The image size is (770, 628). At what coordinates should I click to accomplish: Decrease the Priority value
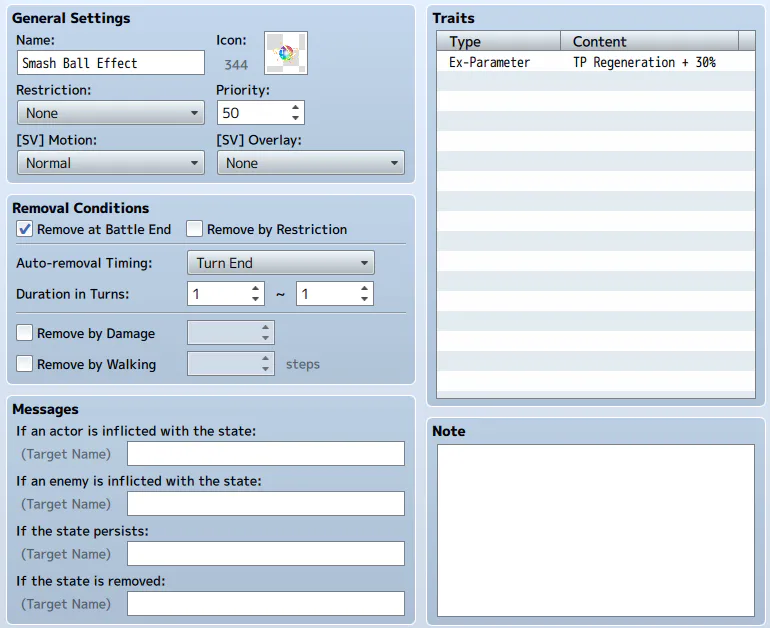pyautogui.click(x=295, y=118)
